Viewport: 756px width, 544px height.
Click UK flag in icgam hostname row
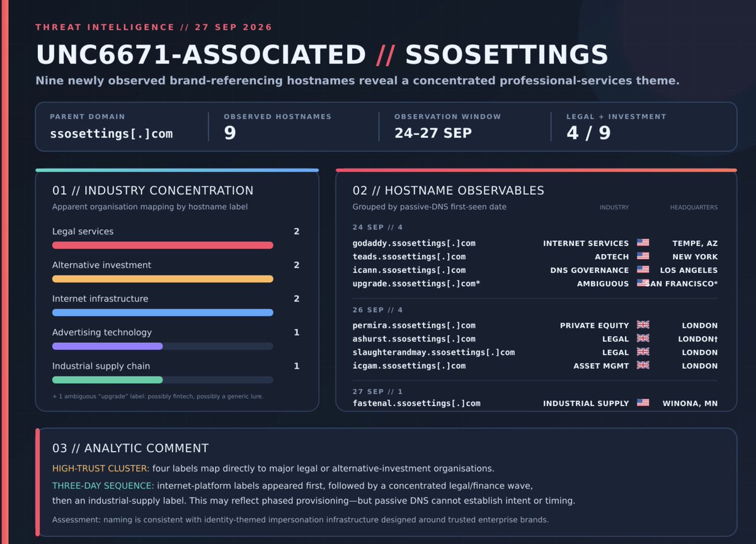click(x=643, y=366)
